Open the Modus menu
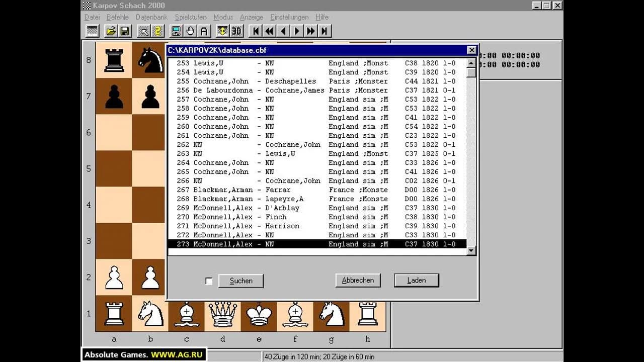 pyautogui.click(x=223, y=17)
